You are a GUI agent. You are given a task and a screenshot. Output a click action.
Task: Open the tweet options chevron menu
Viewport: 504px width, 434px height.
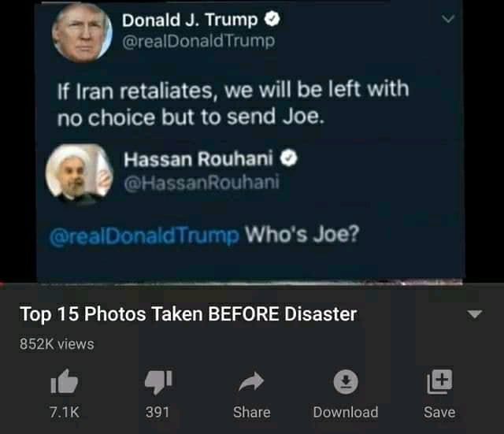[448, 19]
